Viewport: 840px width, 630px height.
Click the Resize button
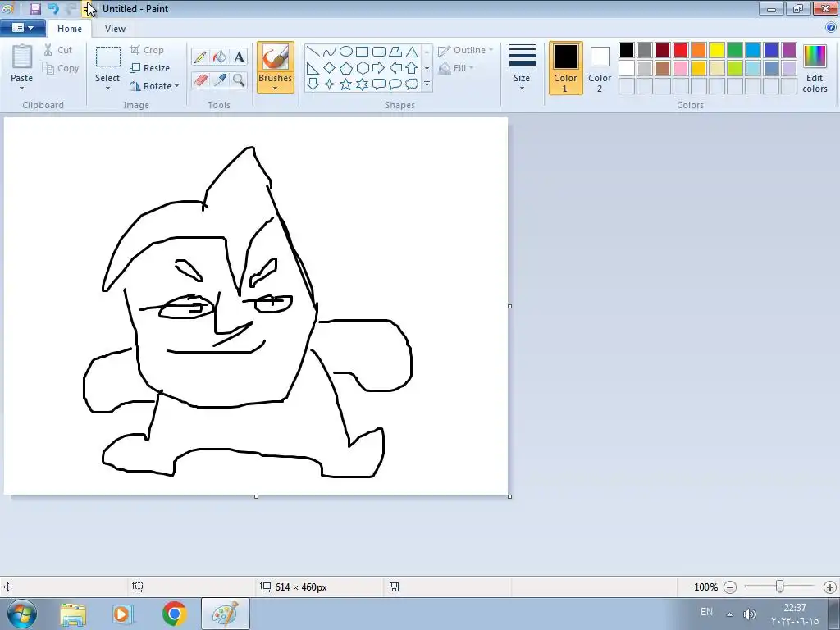pos(150,68)
